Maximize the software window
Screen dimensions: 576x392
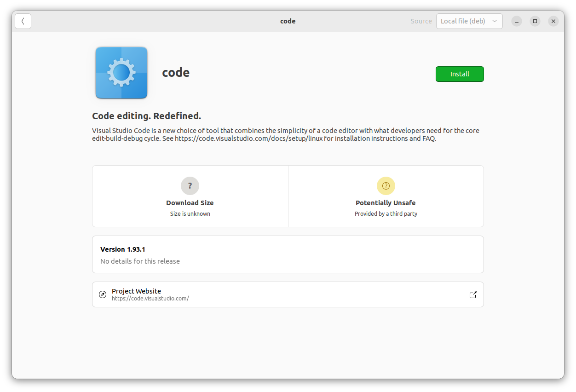coord(535,21)
